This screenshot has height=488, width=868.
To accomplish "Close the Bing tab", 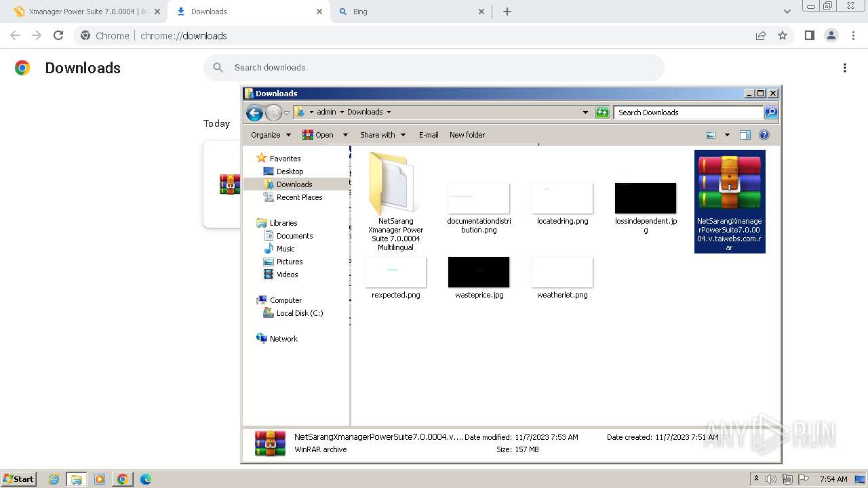I will (x=481, y=12).
